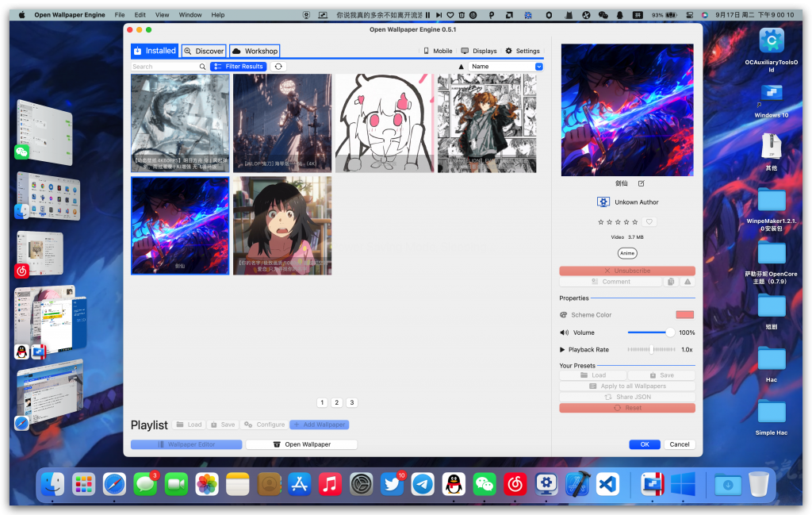812x515 pixels.
Task: Open the Displays section
Action: point(479,51)
